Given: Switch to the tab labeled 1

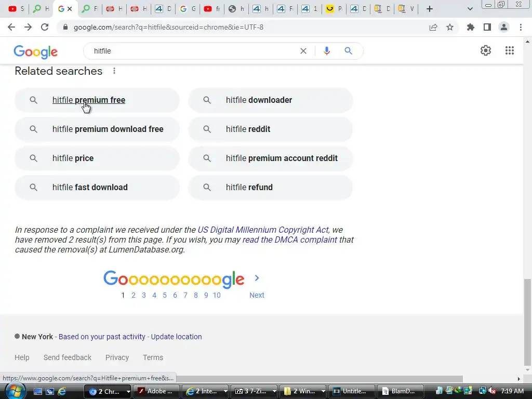Looking at the screenshot, I should click(x=310, y=9).
